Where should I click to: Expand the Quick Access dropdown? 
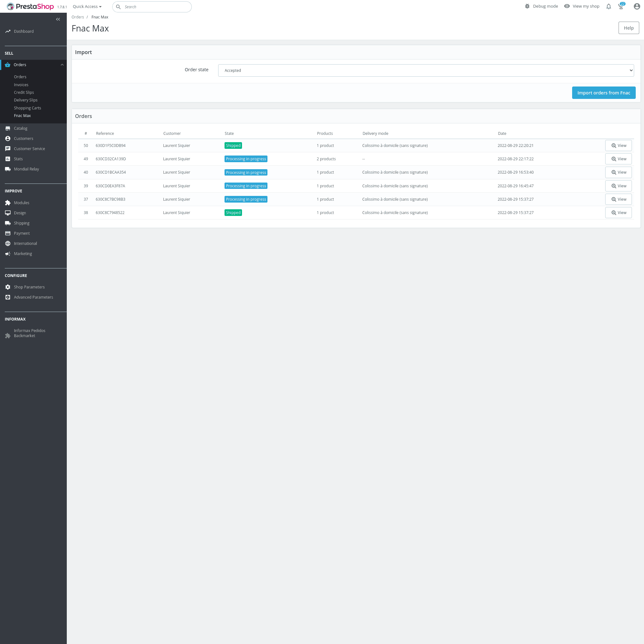(x=87, y=7)
